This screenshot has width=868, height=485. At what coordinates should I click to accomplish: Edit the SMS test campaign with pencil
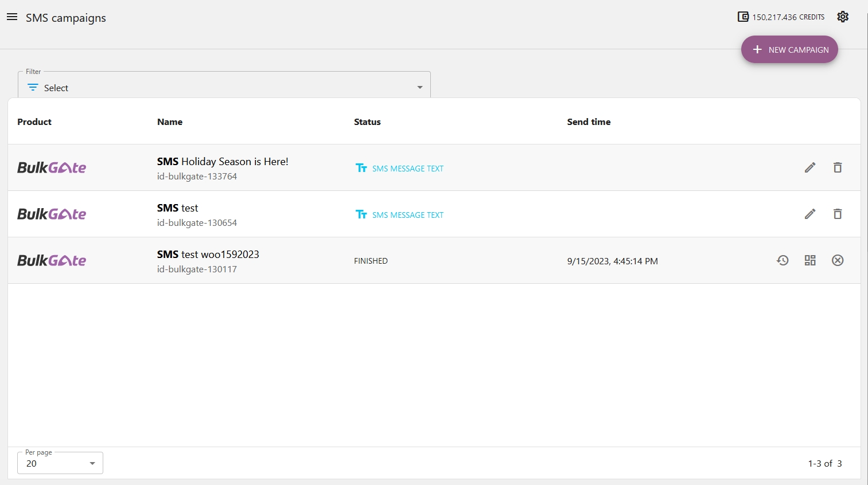tap(810, 214)
